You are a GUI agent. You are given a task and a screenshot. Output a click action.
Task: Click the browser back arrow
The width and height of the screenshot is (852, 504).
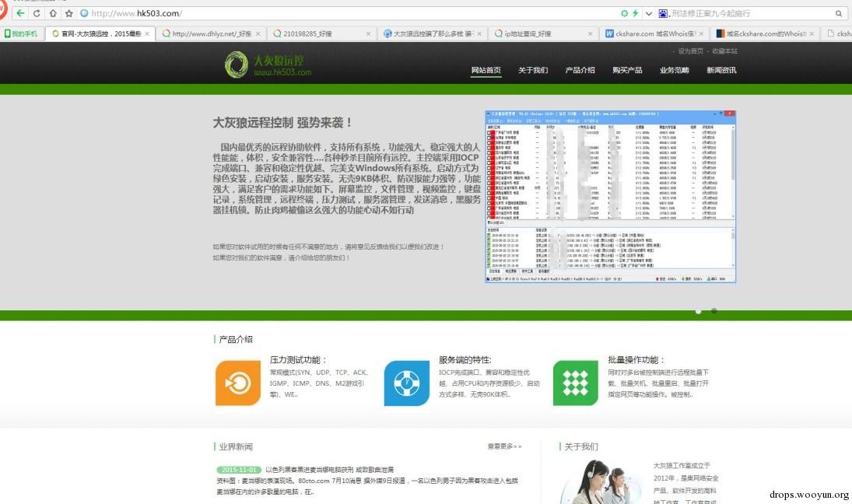(x=20, y=13)
